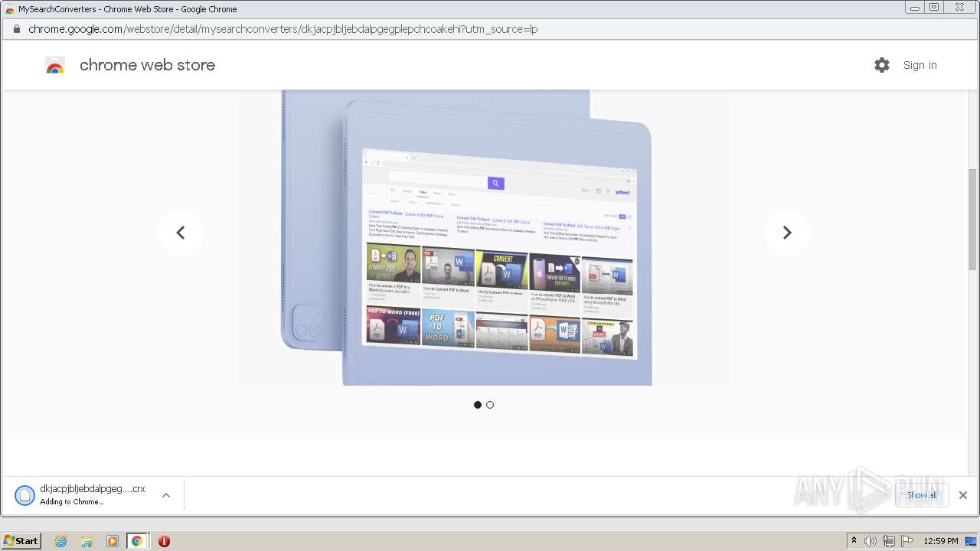Click the crx file icon in downloads bar
The image size is (980, 551).
(x=25, y=495)
